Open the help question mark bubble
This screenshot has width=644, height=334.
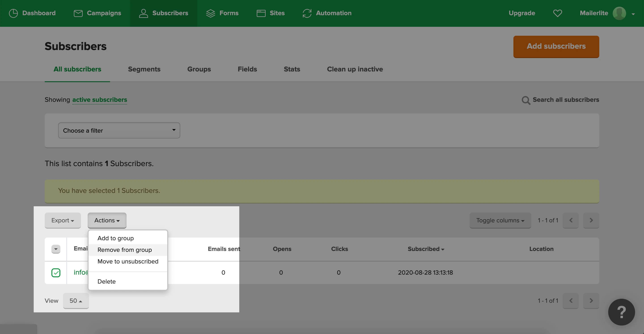coord(621,312)
